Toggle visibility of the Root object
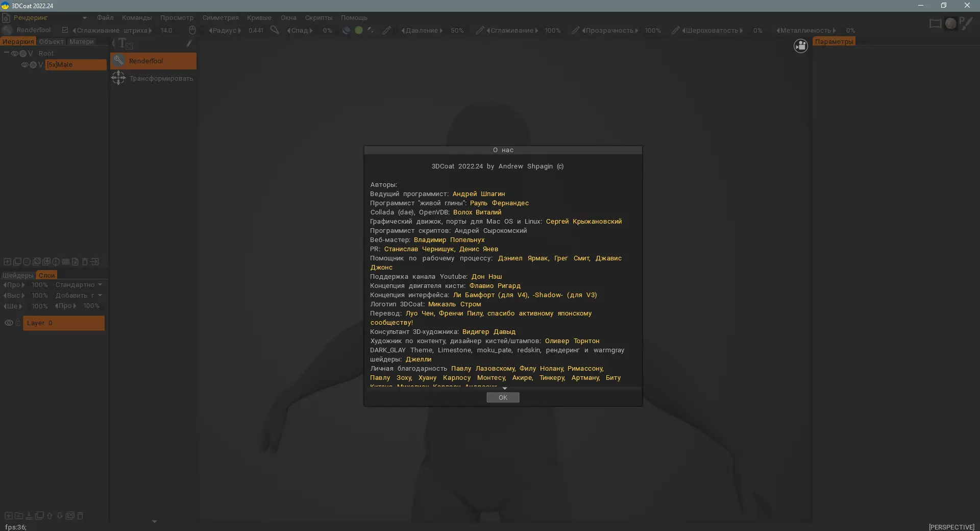 (x=14, y=53)
